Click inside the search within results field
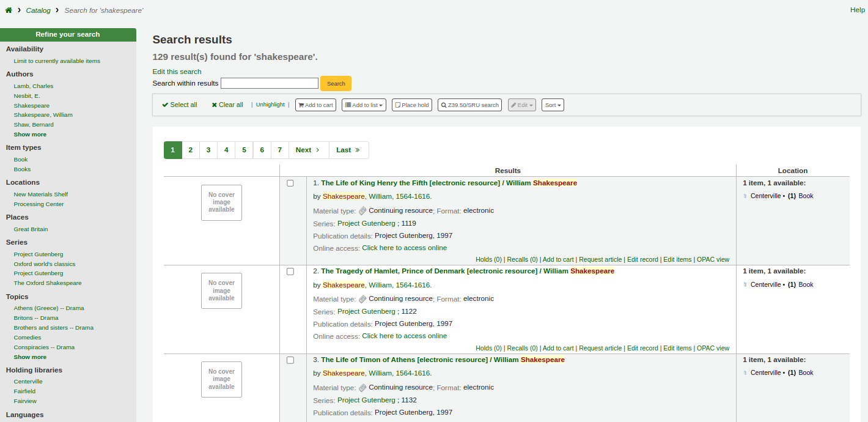This screenshot has height=422, width=868. coord(269,83)
